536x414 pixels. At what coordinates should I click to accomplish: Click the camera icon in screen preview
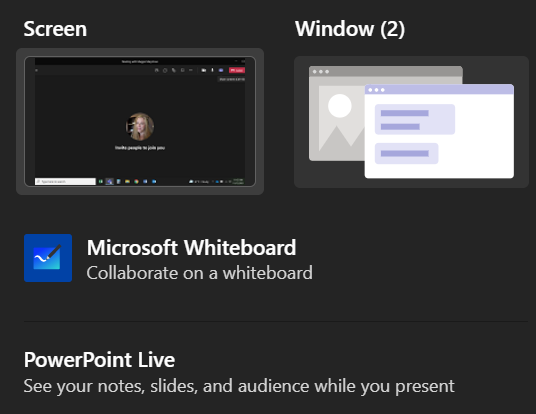204,70
